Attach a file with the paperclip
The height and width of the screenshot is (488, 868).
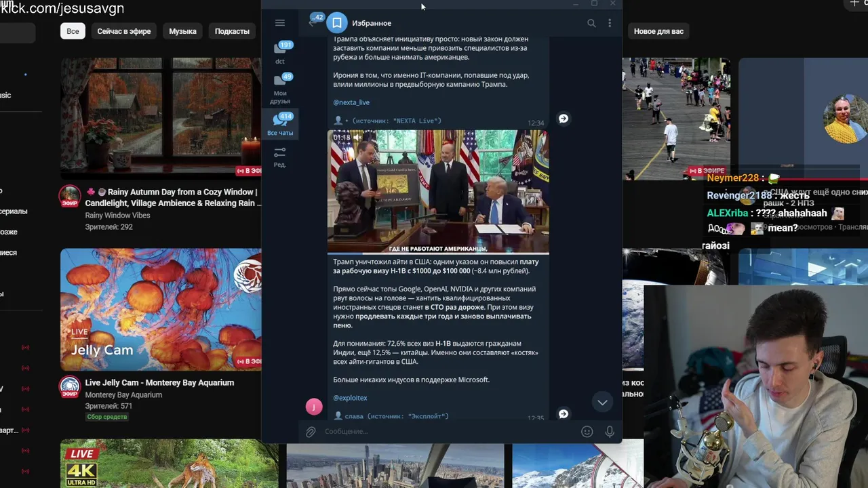[x=311, y=432]
